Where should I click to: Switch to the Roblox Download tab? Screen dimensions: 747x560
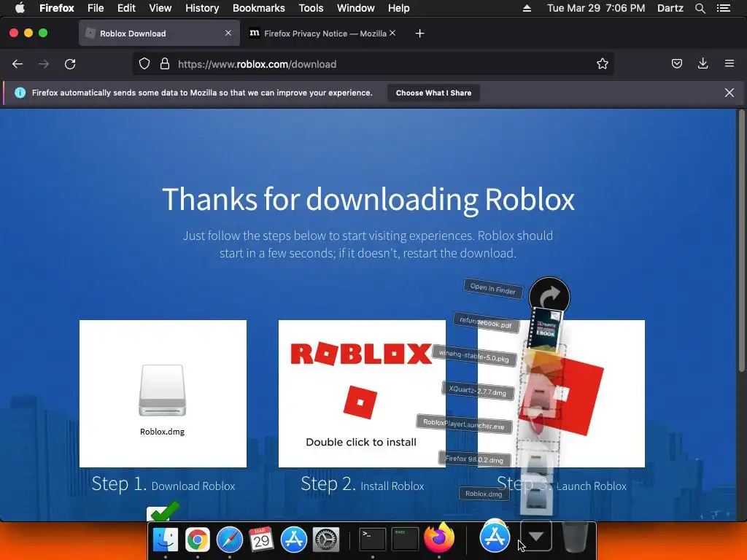point(159,34)
